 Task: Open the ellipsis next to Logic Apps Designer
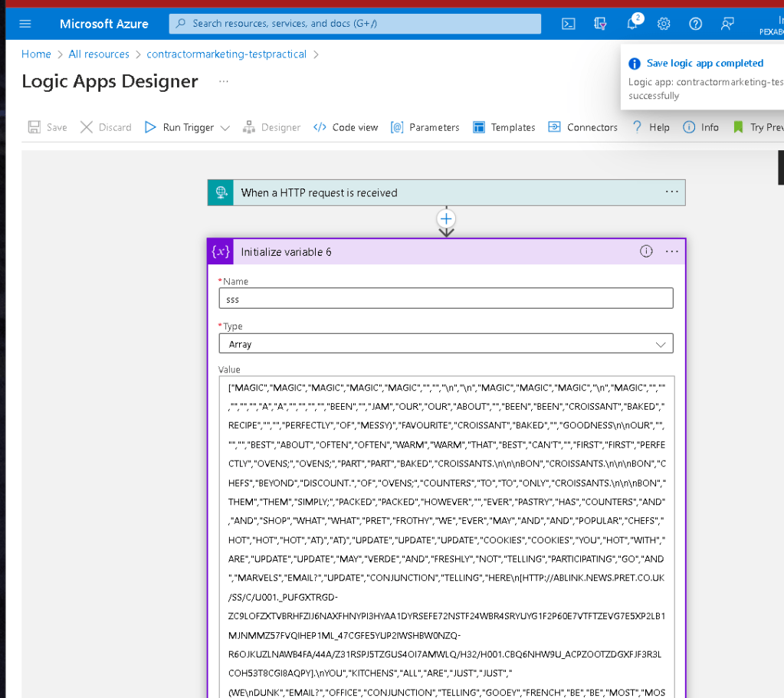tap(224, 81)
